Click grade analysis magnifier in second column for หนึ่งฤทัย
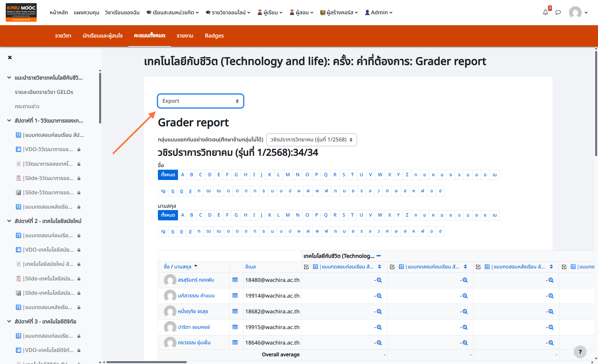The width and height of the screenshot is (598, 364). point(465,312)
